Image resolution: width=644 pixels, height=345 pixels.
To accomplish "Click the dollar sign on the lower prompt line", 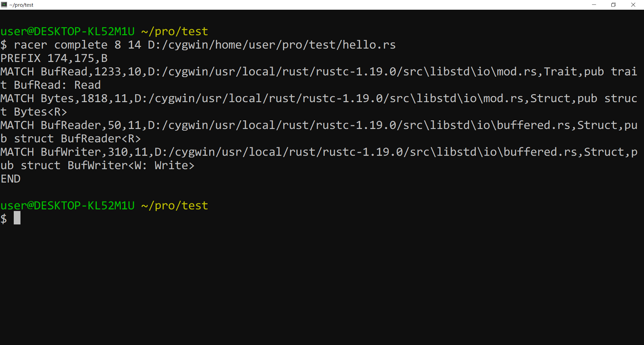I will (4, 218).
